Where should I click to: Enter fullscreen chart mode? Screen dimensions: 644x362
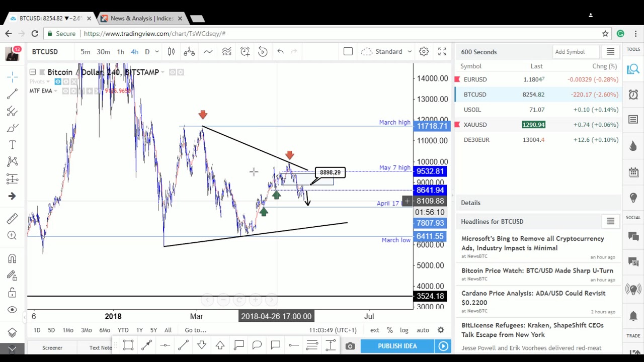(442, 52)
